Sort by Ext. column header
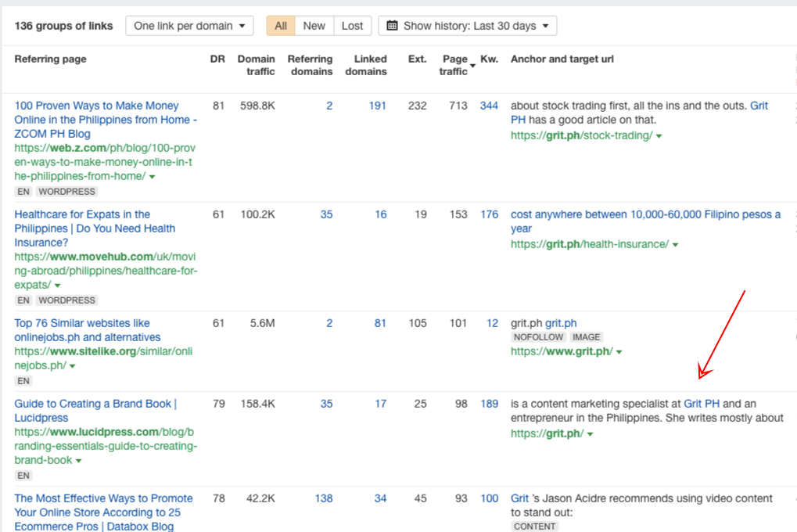797x532 pixels. click(x=418, y=59)
